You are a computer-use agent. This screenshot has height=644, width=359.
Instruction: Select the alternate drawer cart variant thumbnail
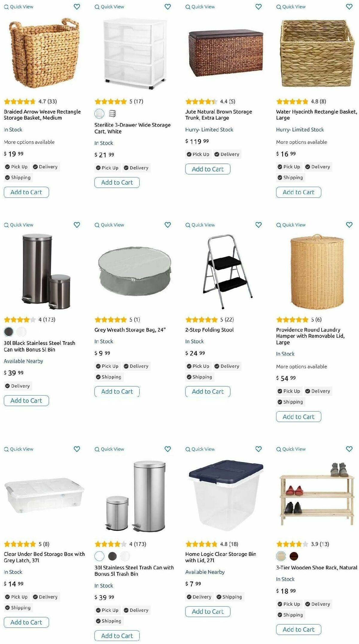[x=112, y=113]
